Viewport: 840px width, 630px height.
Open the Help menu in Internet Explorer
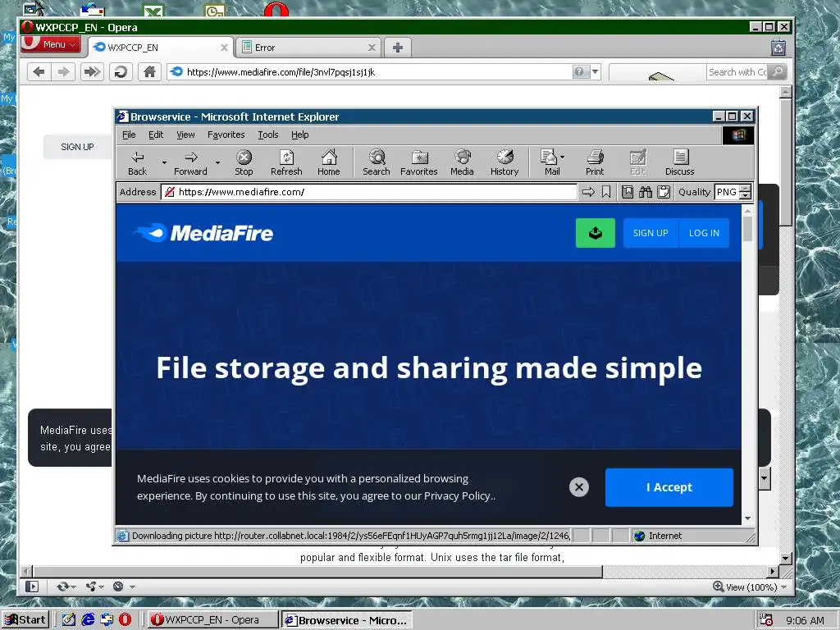point(300,135)
